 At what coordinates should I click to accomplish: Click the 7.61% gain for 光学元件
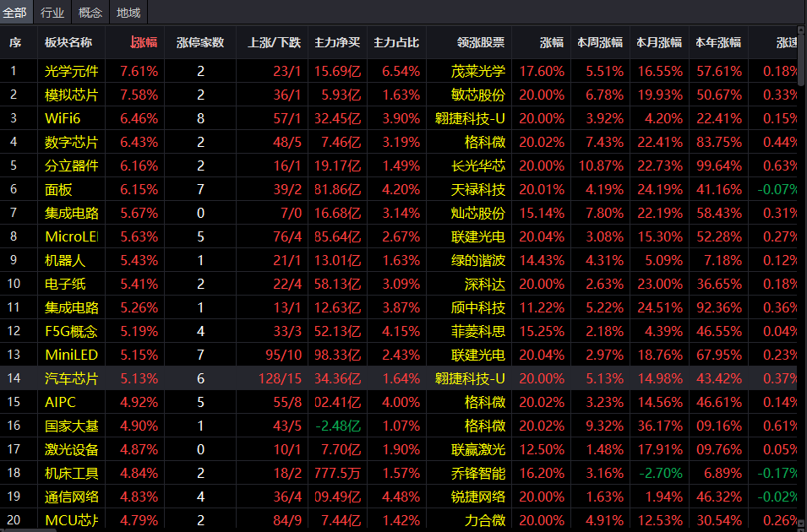tap(139, 71)
